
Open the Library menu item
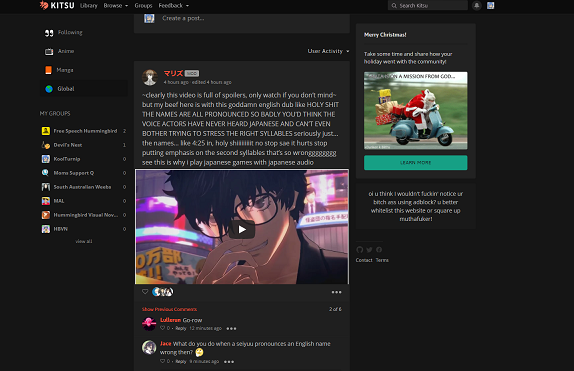(x=89, y=5)
